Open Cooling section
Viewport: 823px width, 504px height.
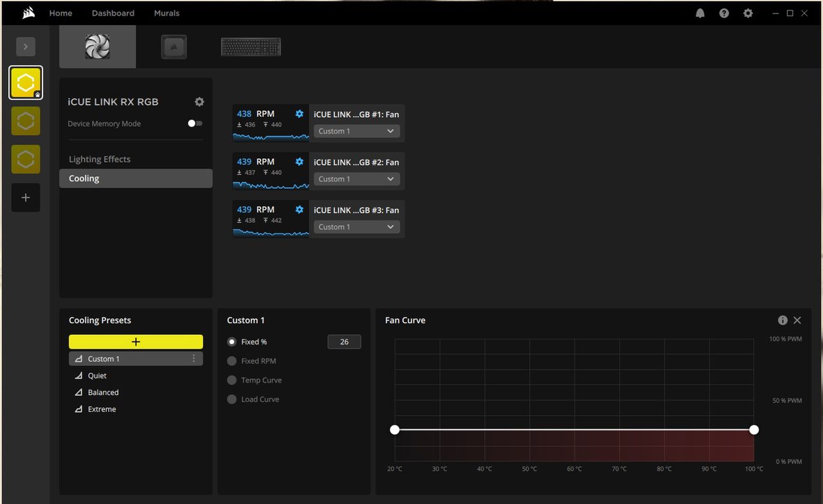click(x=136, y=178)
